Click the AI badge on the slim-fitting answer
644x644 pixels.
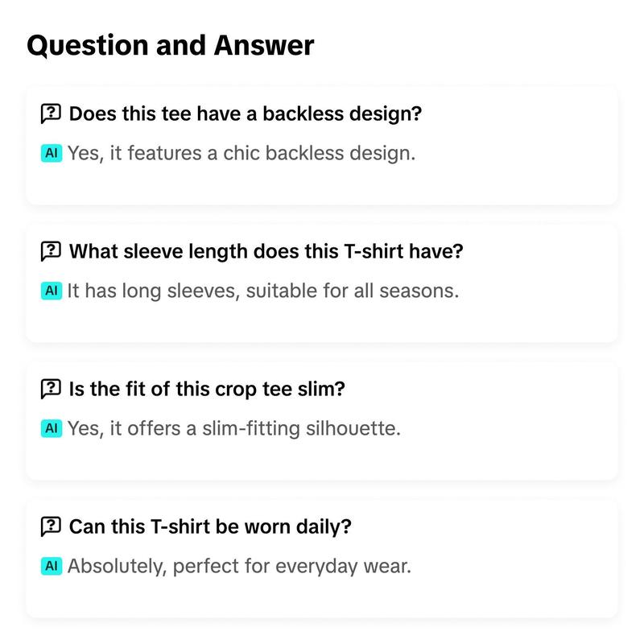click(52, 428)
